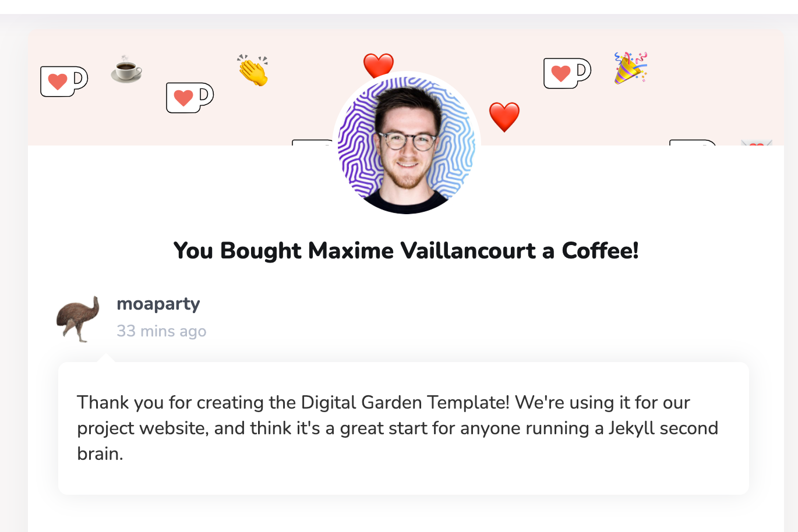The width and height of the screenshot is (798, 532).
Task: Click the half-hidden mug left of the profile photo
Action: pos(310,142)
